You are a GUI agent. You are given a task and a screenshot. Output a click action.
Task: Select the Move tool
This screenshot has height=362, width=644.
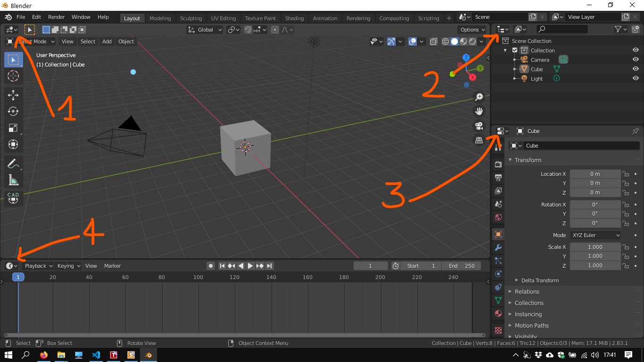(13, 95)
